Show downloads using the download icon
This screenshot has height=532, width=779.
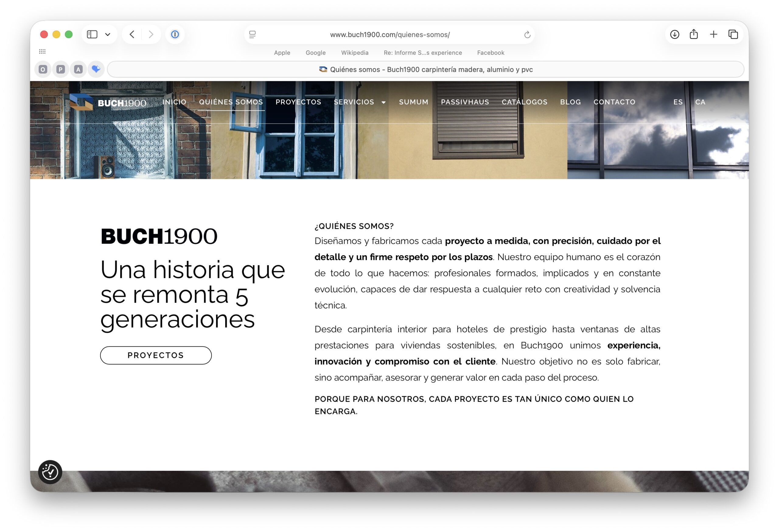click(674, 34)
